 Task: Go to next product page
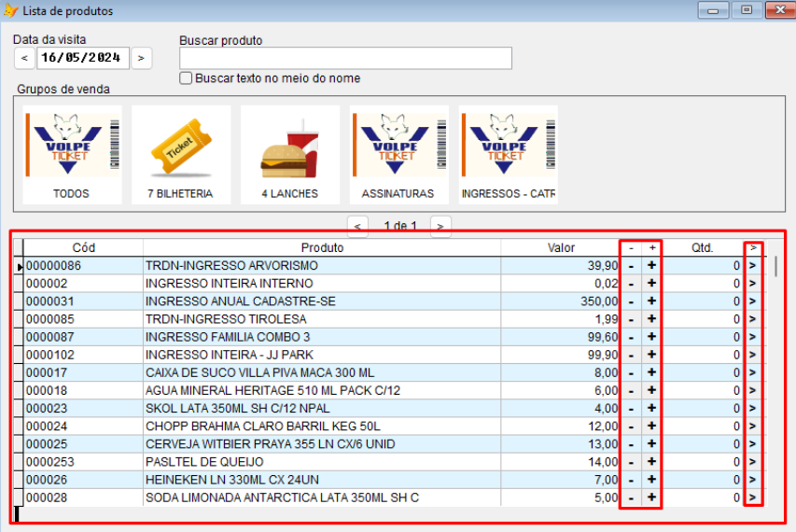(x=440, y=226)
